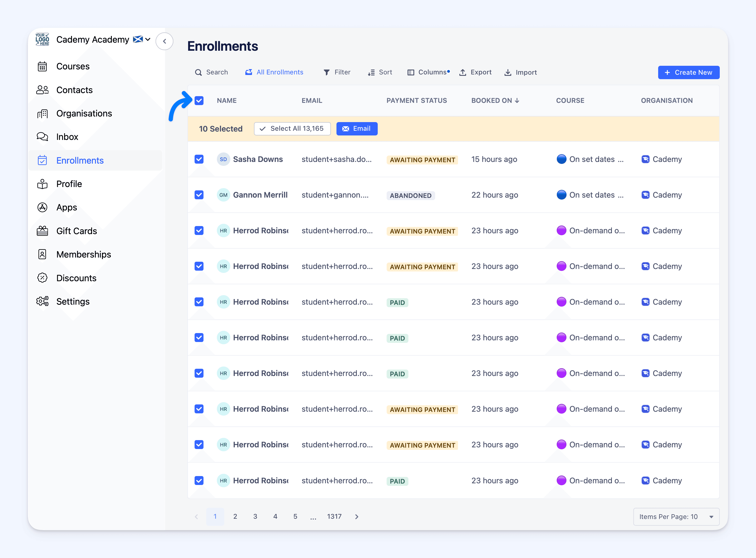Click the Export upload icon

click(x=462, y=72)
